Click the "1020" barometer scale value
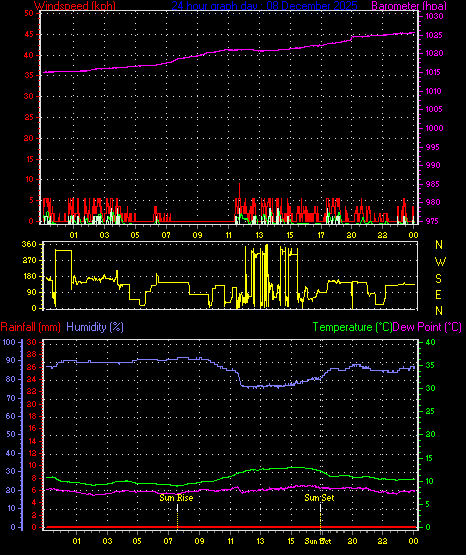 pyautogui.click(x=434, y=53)
